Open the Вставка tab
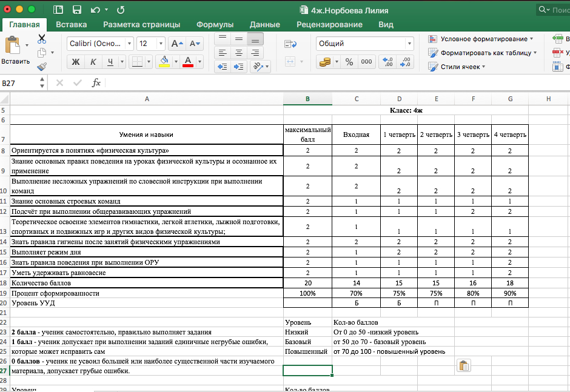The height and width of the screenshot is (392, 570). [72, 25]
